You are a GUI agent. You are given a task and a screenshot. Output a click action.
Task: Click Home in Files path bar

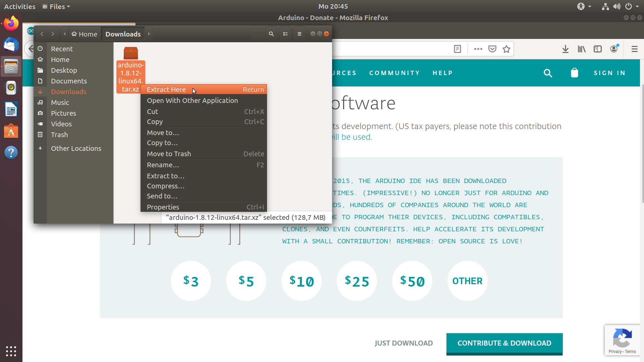[85, 34]
